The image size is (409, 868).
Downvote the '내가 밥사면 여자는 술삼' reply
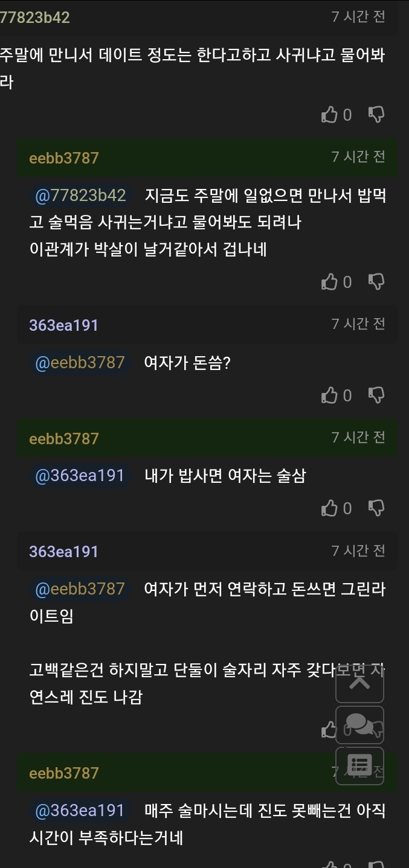pos(376,508)
